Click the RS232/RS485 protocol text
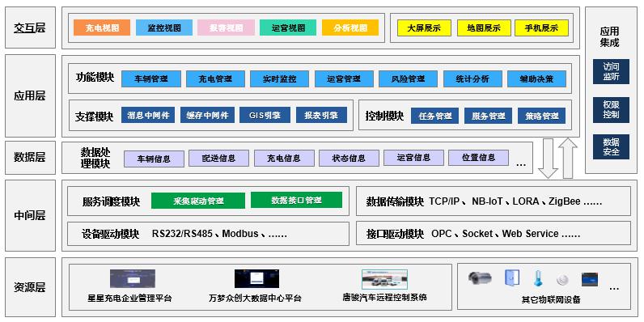644x322 pixels. (x=182, y=234)
